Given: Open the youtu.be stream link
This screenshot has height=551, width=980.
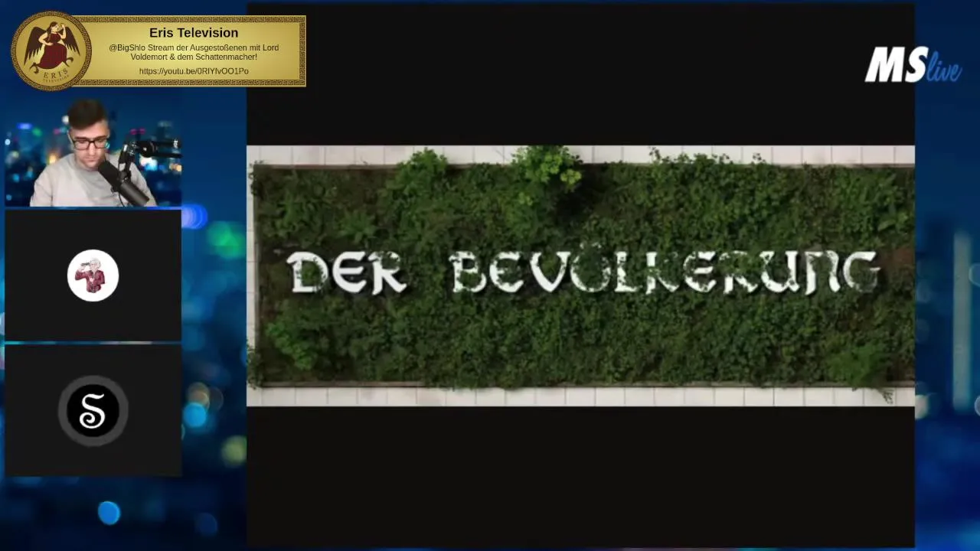Looking at the screenshot, I should click(194, 71).
